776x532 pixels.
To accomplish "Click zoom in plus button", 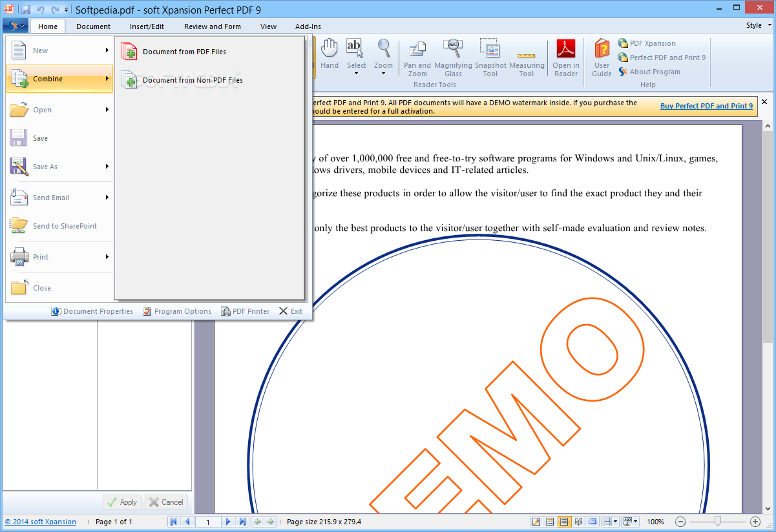I will (755, 522).
